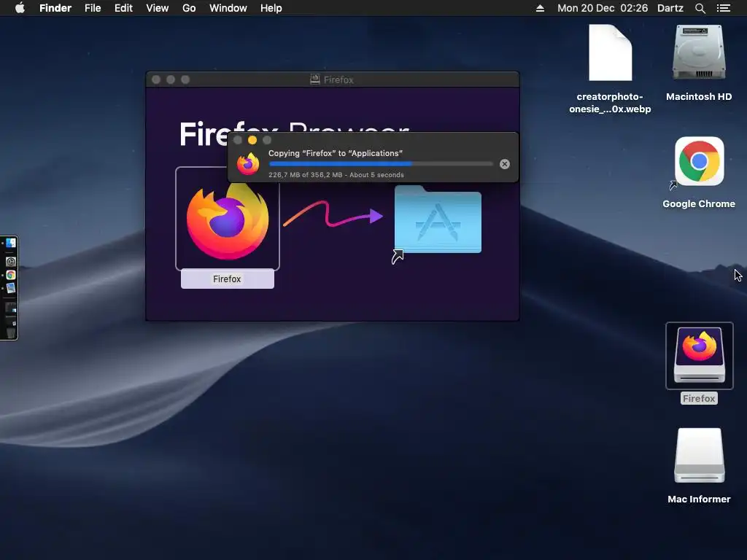Click the copy progress bar
This screenshot has height=560, width=747.
pyautogui.click(x=381, y=164)
